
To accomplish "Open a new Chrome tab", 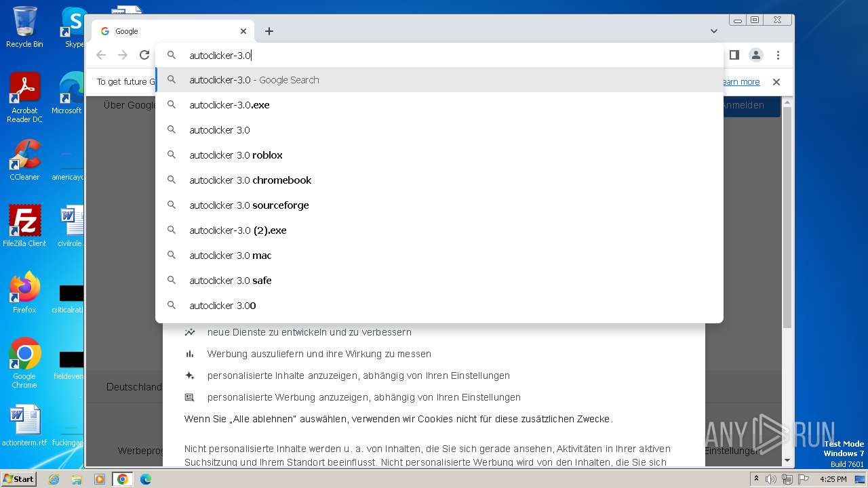I will 269,31.
